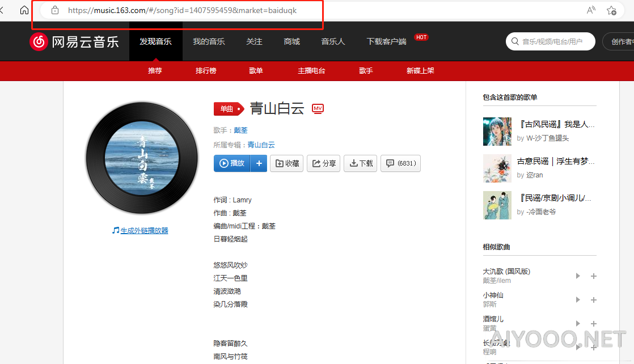Open 下载客户端 tab
Viewport: 634px width, 364px height.
pos(387,41)
